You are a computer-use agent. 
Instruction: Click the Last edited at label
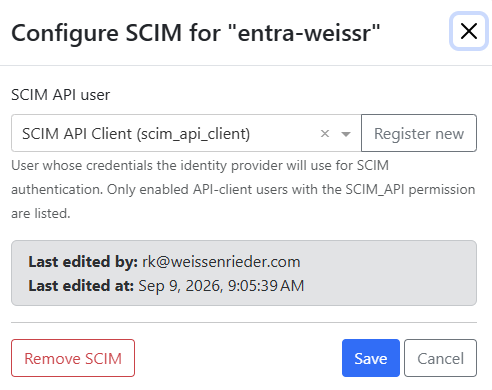coord(81,286)
